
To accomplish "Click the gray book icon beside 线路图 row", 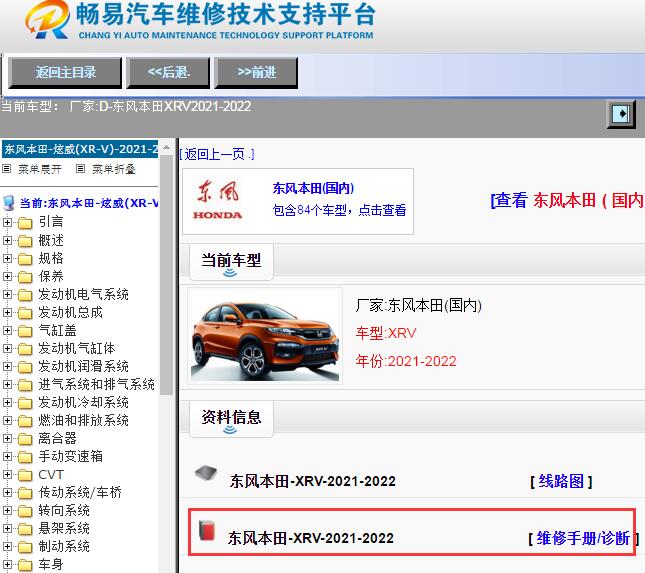I will [206, 473].
